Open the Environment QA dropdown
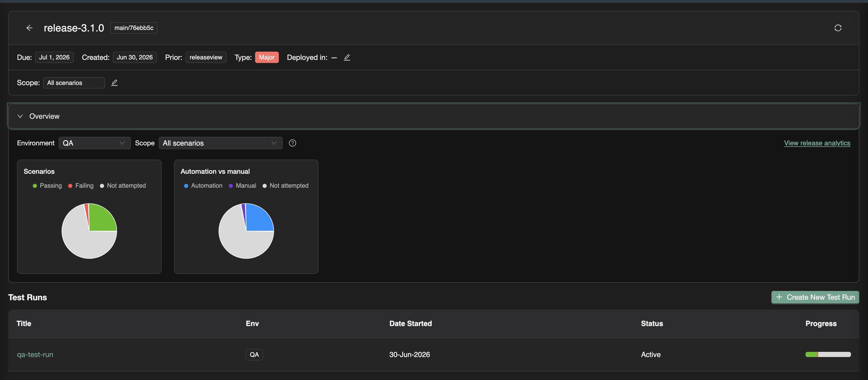The height and width of the screenshot is (380, 868). (94, 143)
